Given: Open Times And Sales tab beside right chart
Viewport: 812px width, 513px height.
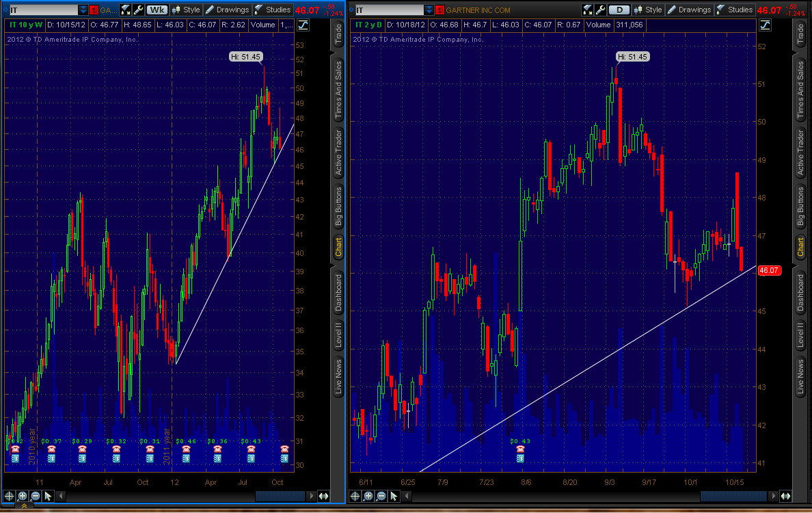Looking at the screenshot, I should pos(800,89).
